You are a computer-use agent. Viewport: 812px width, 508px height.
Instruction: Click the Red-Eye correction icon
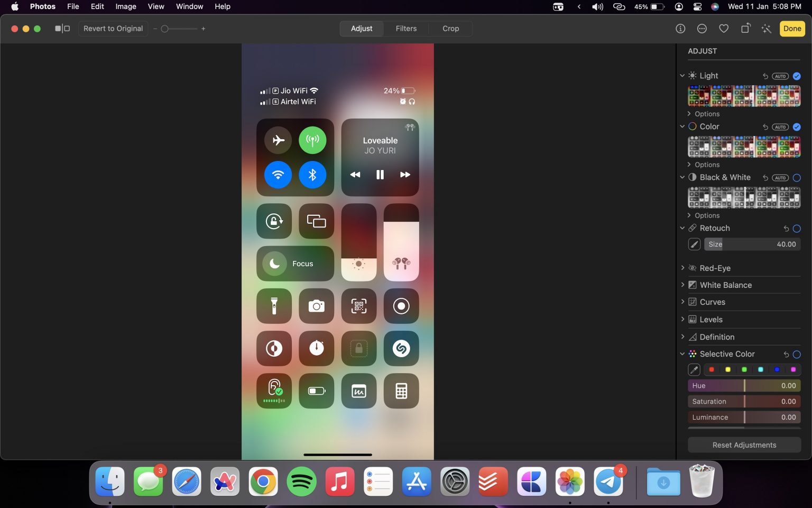click(693, 268)
